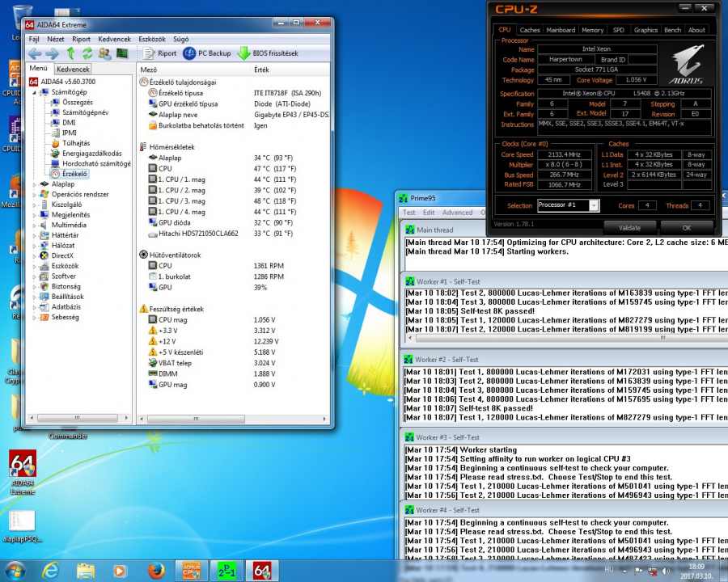Click the green Up arrow in AIDA64 toolbar
Viewport: 728px width, 582px height.
tap(70, 53)
